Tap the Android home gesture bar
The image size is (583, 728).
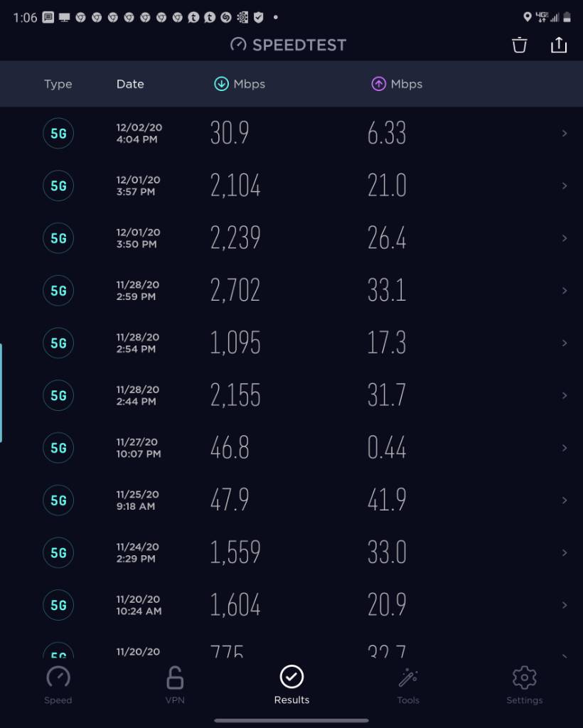[291, 721]
